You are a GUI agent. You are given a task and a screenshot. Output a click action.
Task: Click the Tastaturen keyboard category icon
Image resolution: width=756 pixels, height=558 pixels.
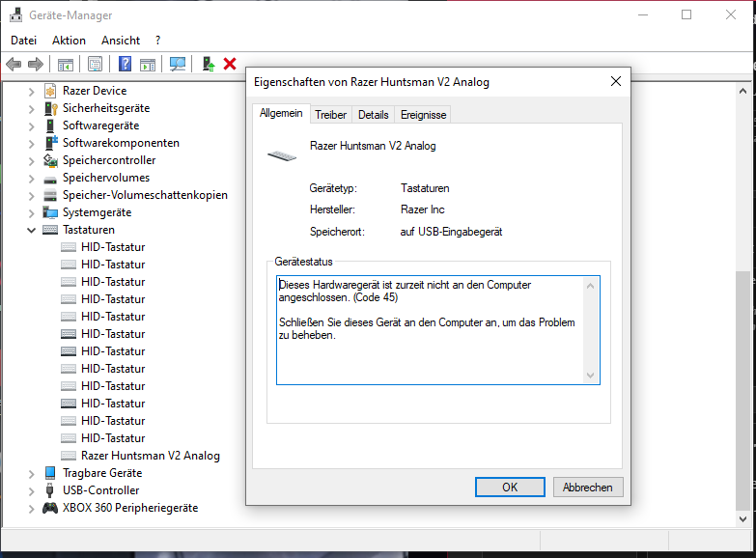click(50, 230)
